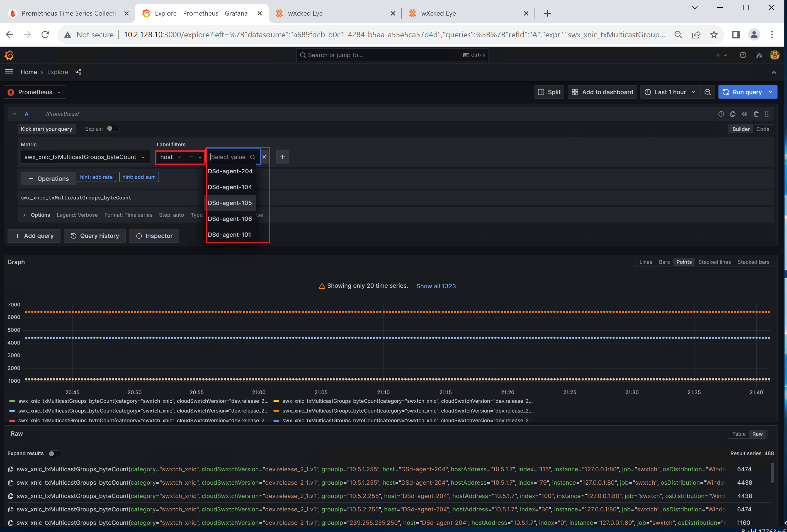Screen dimensions: 787x532
Task: Click the Grafana logo home icon
Action: (x=9, y=55)
